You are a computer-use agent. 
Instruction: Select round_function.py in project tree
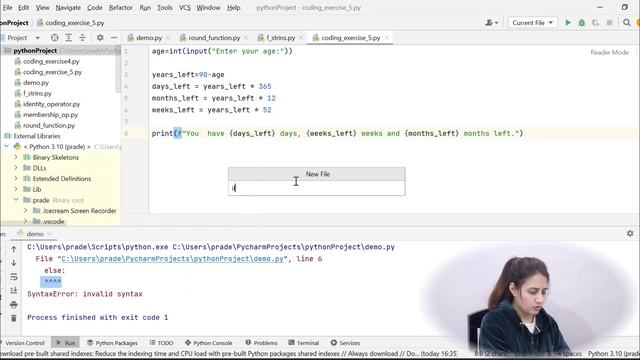[49, 125]
